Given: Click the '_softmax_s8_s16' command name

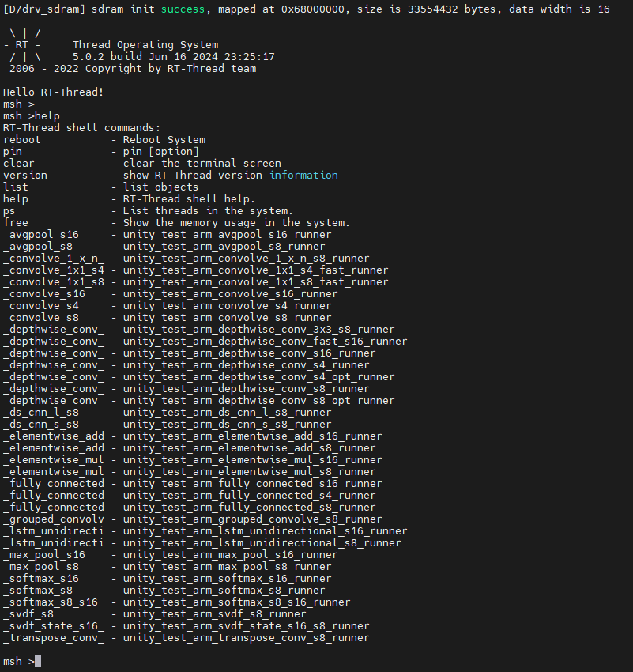Looking at the screenshot, I should (51, 602).
